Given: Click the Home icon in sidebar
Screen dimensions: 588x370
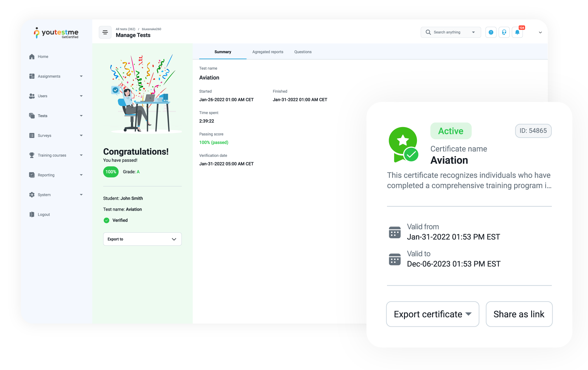Looking at the screenshot, I should (32, 56).
